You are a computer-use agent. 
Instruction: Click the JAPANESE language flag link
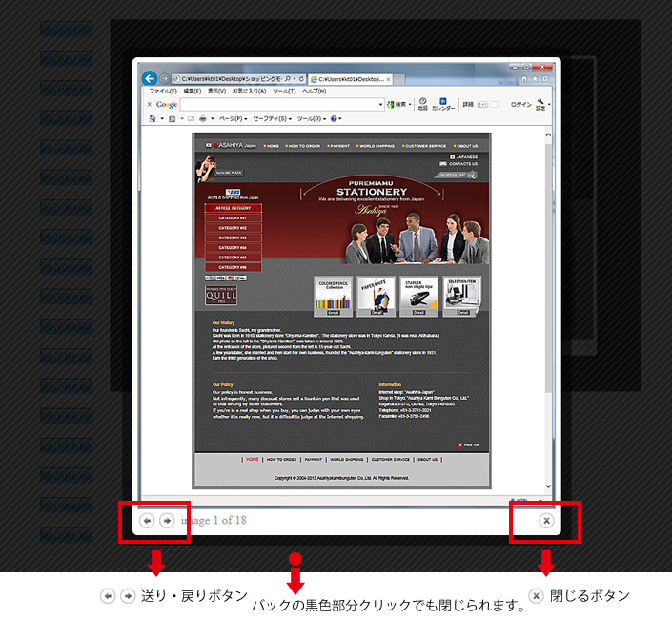click(463, 157)
